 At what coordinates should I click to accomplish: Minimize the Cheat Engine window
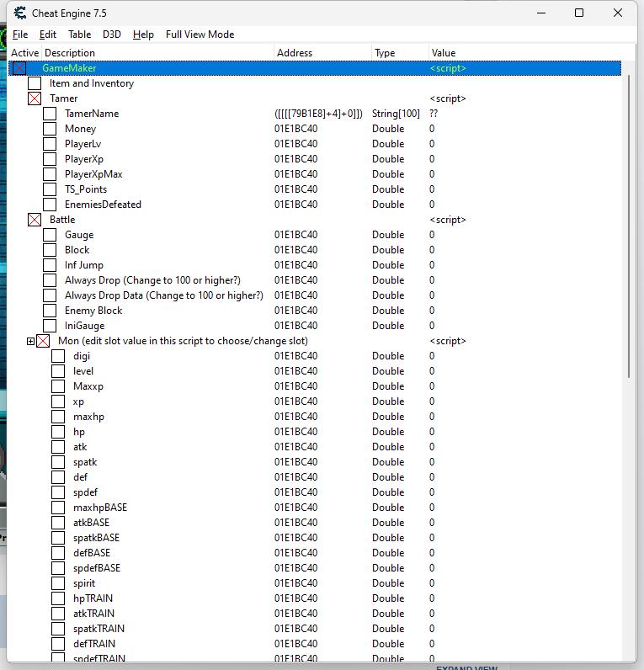coord(541,13)
